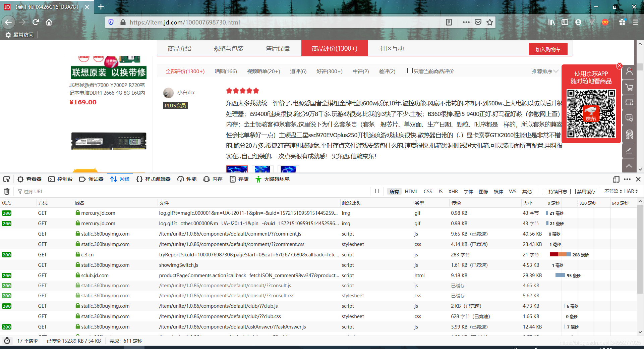Go back to the previous page

pyautogui.click(x=8, y=22)
